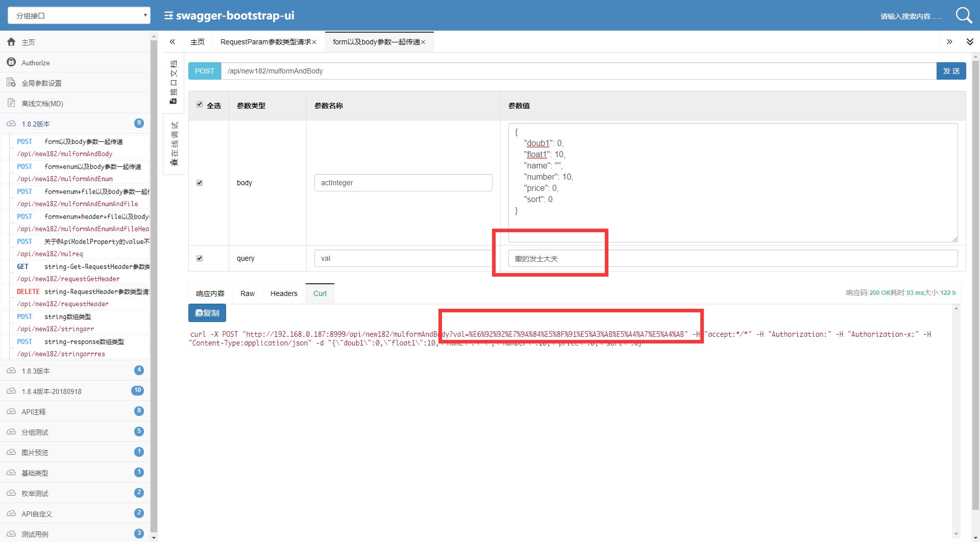Switch to the Headers response tab
Screen dimensions: 980x542
pos(284,293)
